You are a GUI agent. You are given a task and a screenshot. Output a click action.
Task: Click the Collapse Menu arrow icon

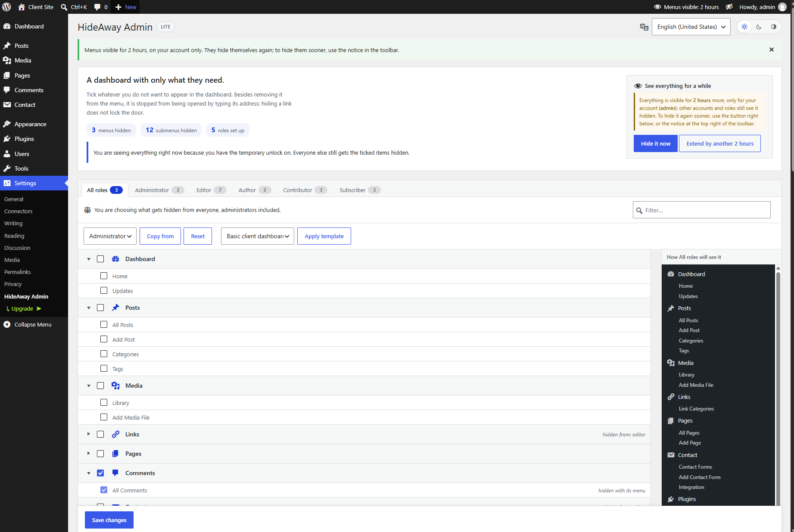(7, 324)
